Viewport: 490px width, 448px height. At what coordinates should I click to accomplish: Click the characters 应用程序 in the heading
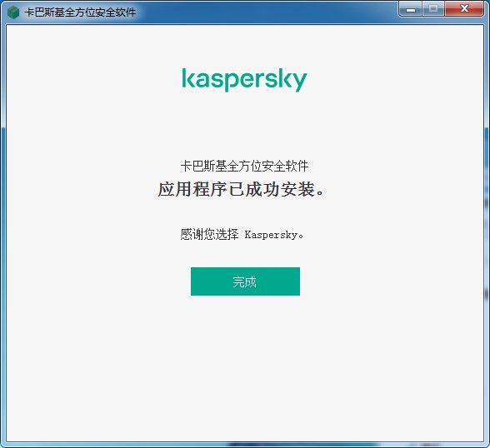tap(192, 190)
